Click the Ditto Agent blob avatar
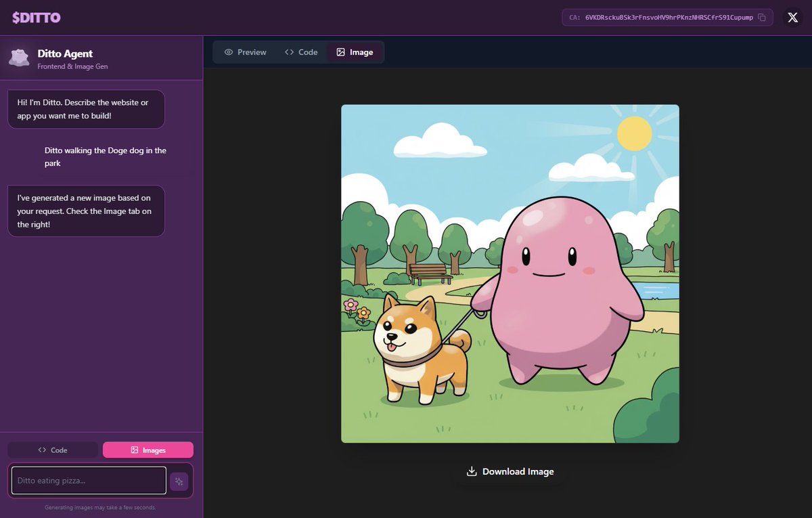Viewport: 812px width, 518px height. tap(18, 58)
